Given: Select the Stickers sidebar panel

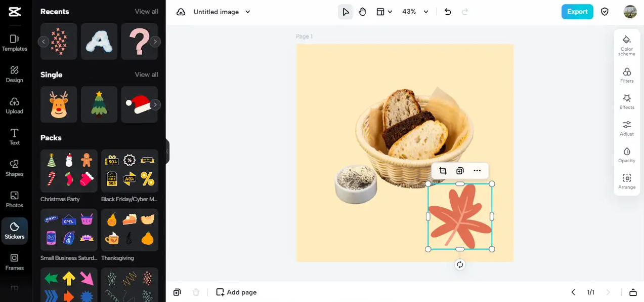Looking at the screenshot, I should coord(15,231).
